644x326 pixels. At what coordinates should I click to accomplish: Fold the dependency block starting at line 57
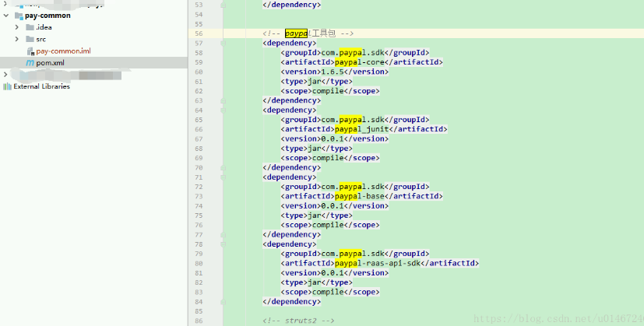(x=223, y=43)
